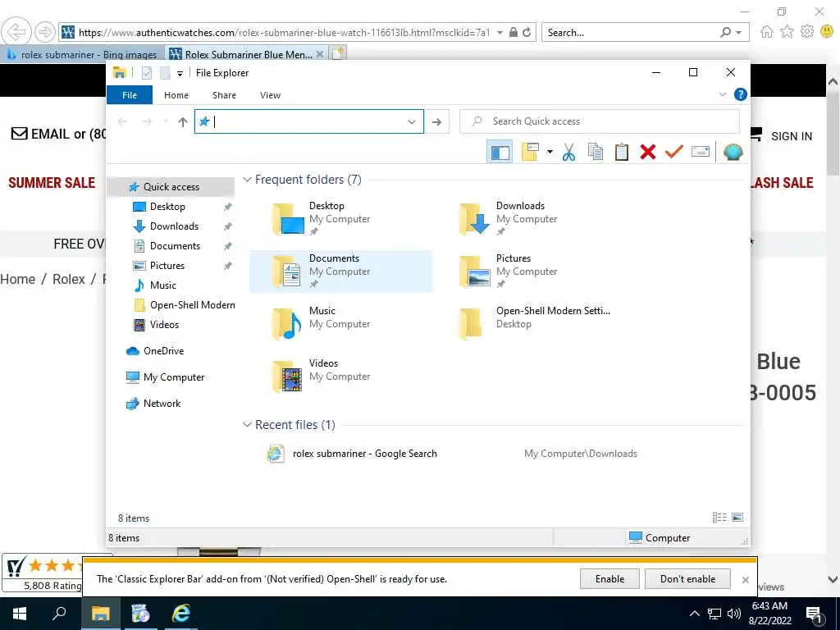Select Quick access in navigation pane

pyautogui.click(x=171, y=187)
